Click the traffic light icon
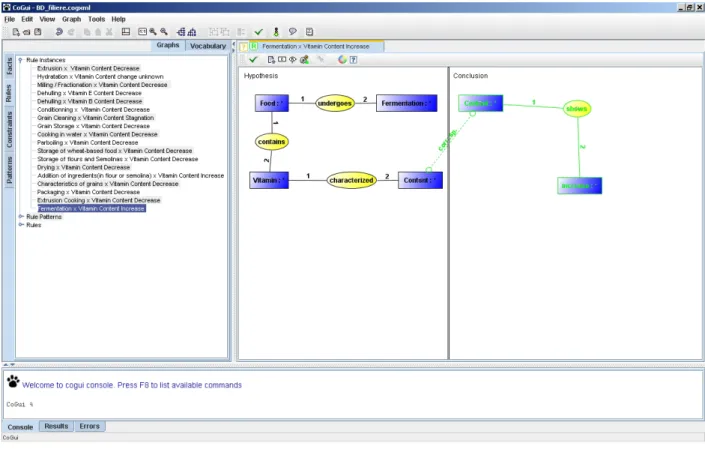The width and height of the screenshot is (705, 449). (x=276, y=32)
